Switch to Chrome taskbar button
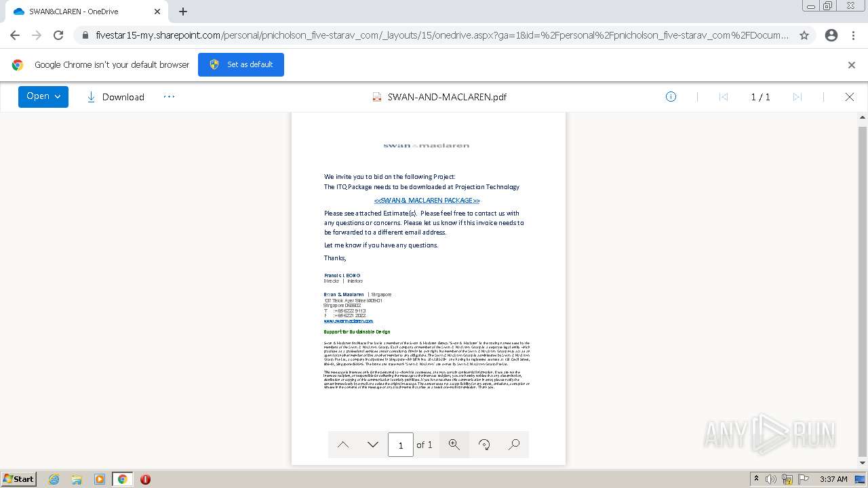 (x=123, y=479)
